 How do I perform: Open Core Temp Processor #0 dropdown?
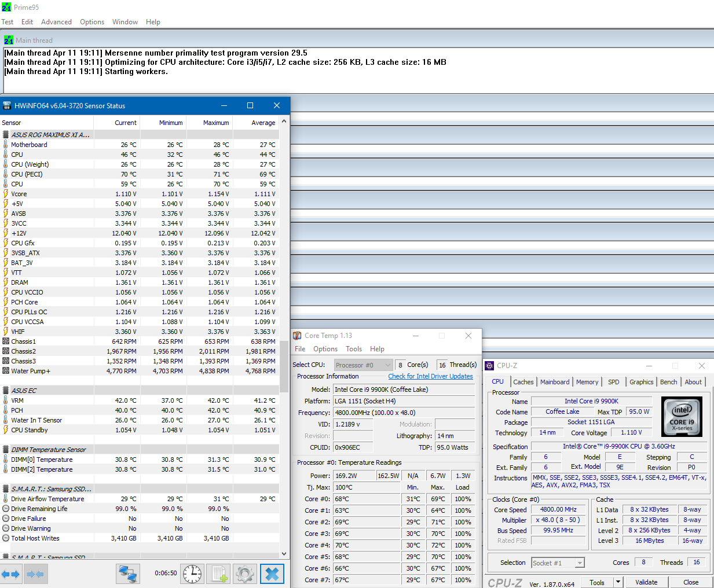pos(364,365)
